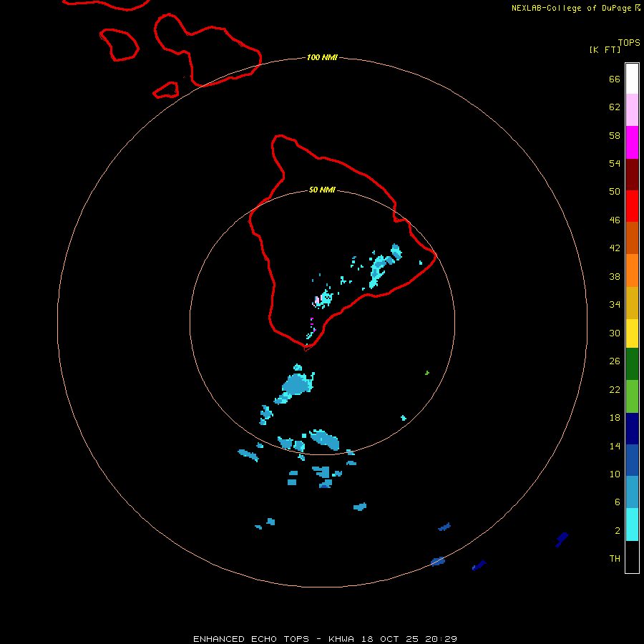Viewport: 644px width, 644px height.
Task: Click the '20:29' timestamp
Action: click(x=441, y=639)
